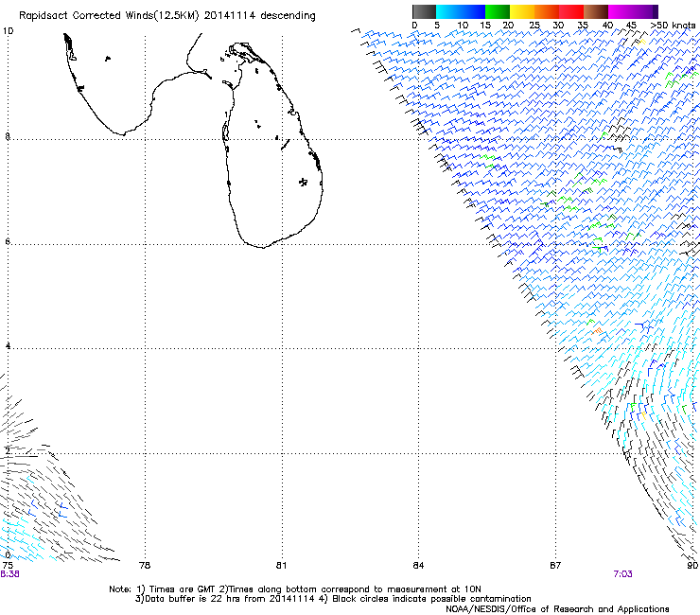Click the longitude label '81' on bottom axis
The width and height of the screenshot is (700, 615).
(x=281, y=566)
